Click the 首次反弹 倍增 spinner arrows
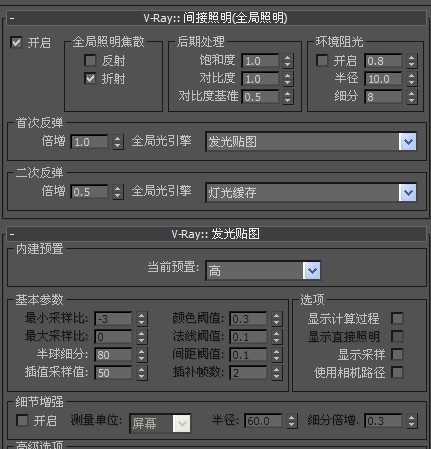 (117, 142)
